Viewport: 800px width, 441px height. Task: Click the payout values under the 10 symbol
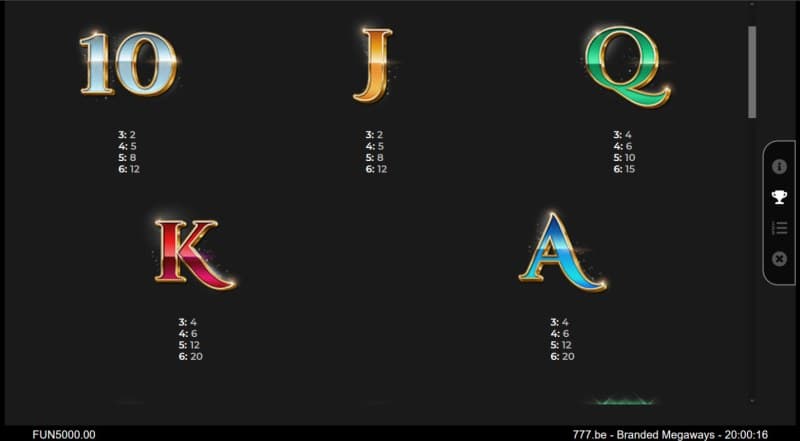point(126,152)
